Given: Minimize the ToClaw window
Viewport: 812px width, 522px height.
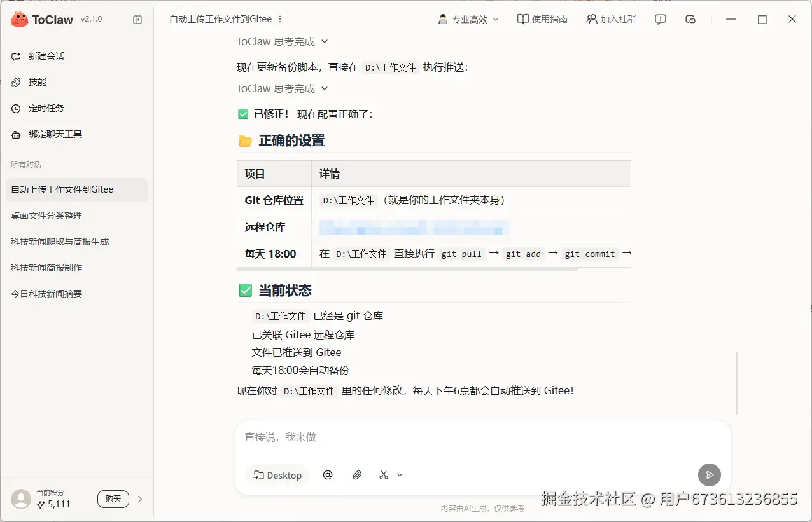Looking at the screenshot, I should click(732, 20).
